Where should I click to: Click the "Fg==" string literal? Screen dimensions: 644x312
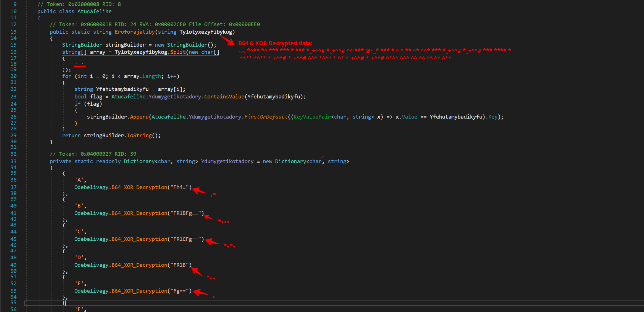coord(180,291)
